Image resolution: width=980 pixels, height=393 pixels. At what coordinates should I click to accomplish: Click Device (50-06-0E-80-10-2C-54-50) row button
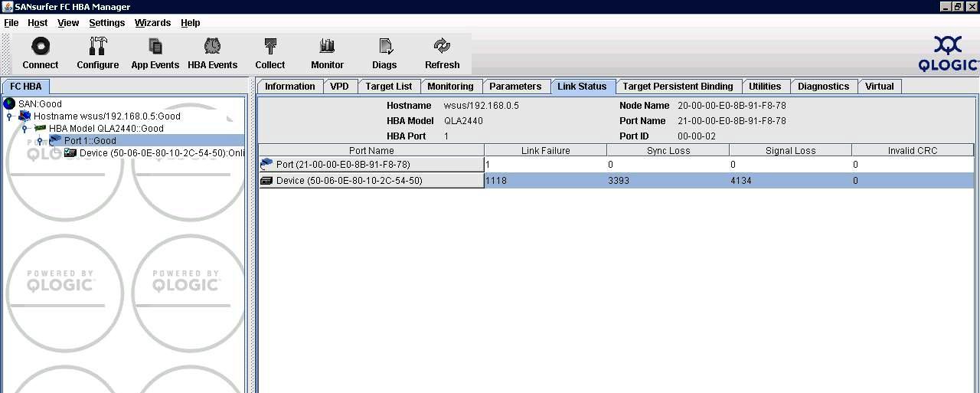click(x=371, y=181)
